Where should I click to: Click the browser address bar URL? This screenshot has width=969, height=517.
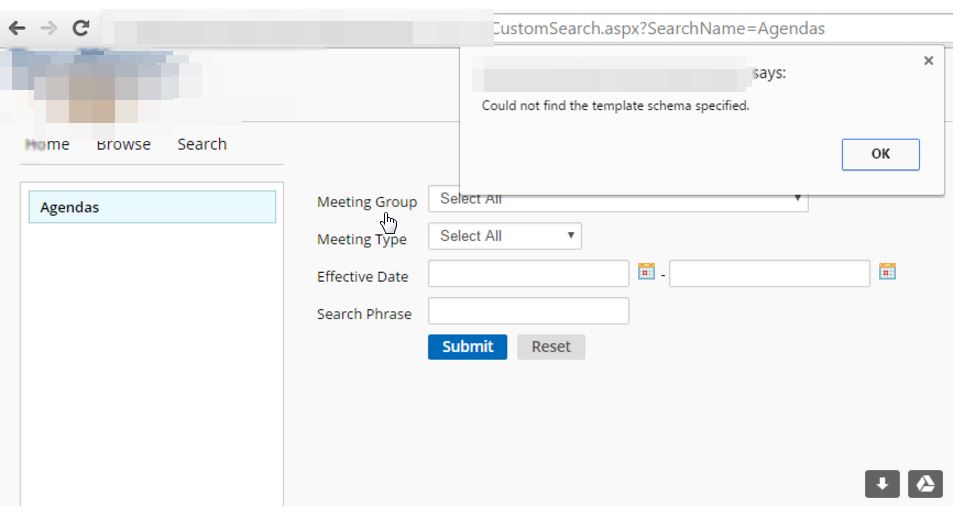(660, 28)
